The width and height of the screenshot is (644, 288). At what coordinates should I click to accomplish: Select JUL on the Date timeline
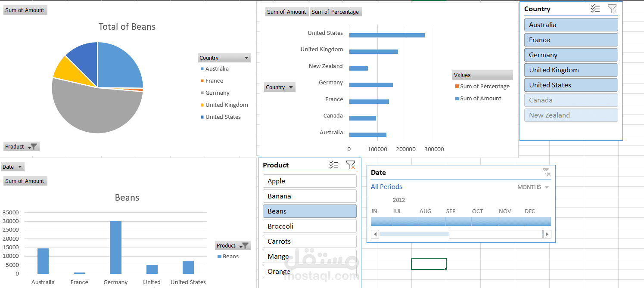(405, 221)
